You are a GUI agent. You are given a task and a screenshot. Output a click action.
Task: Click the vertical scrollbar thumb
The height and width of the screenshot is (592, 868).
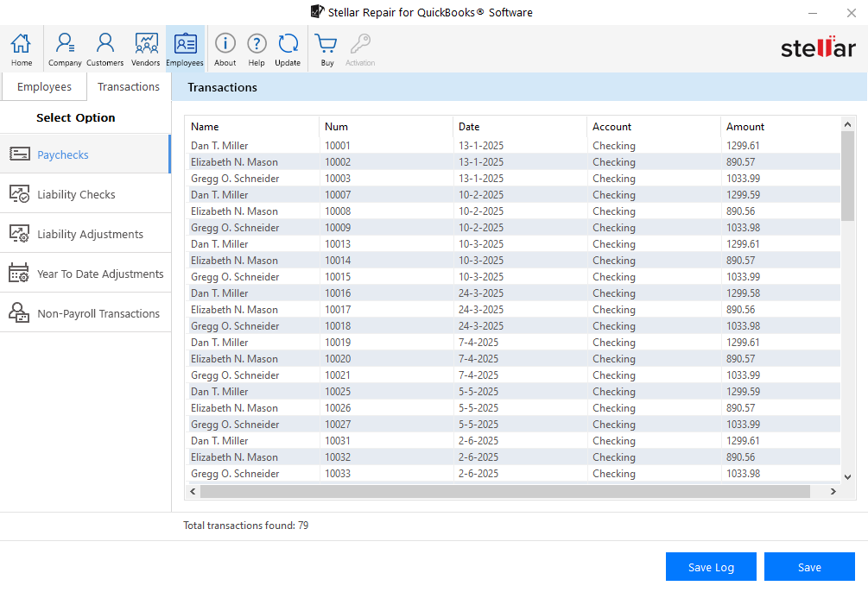tap(847, 176)
